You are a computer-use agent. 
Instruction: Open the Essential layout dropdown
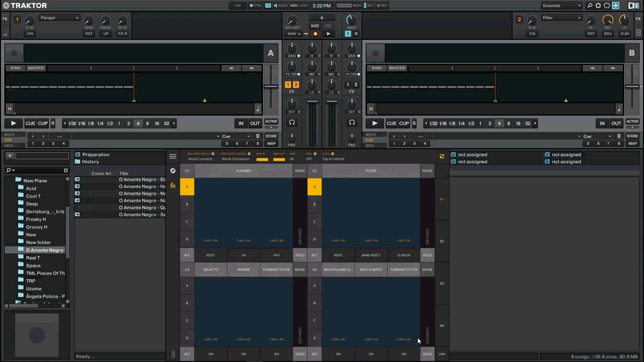[561, 5]
